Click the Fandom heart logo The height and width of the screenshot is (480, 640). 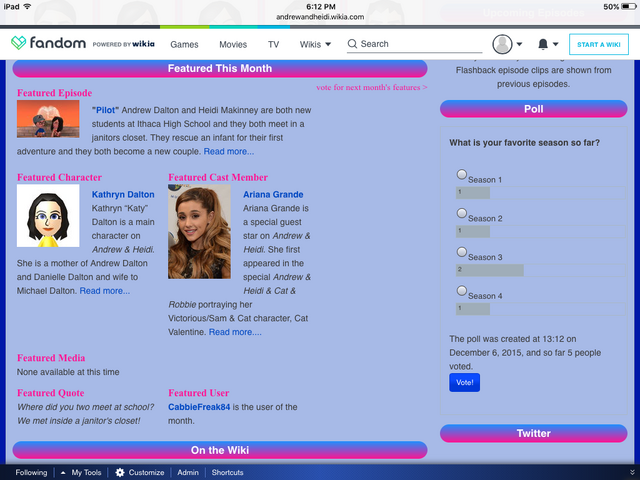(x=18, y=43)
